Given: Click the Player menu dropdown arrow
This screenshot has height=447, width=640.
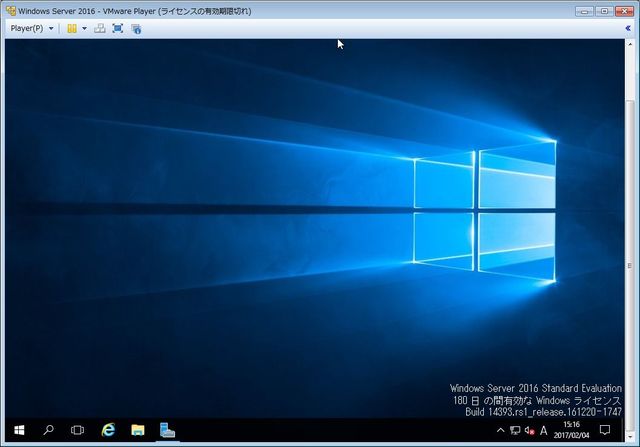Looking at the screenshot, I should coord(51,29).
